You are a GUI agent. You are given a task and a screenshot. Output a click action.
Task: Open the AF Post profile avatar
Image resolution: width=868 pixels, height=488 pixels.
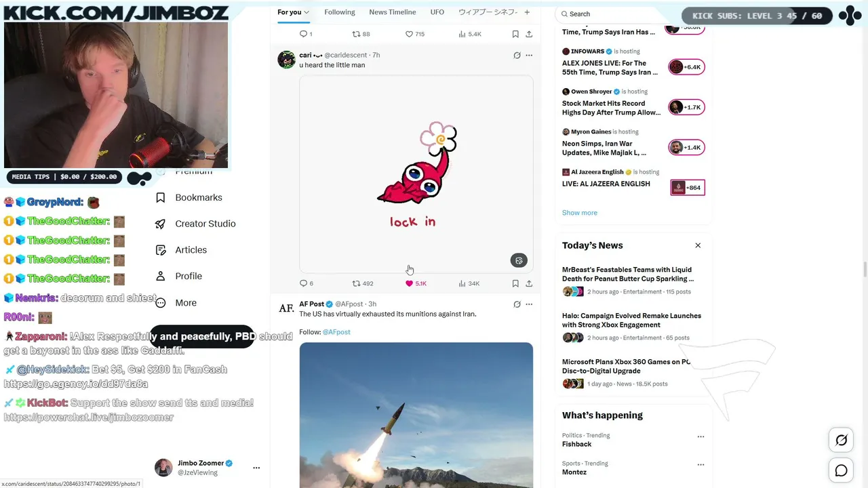tap(286, 308)
